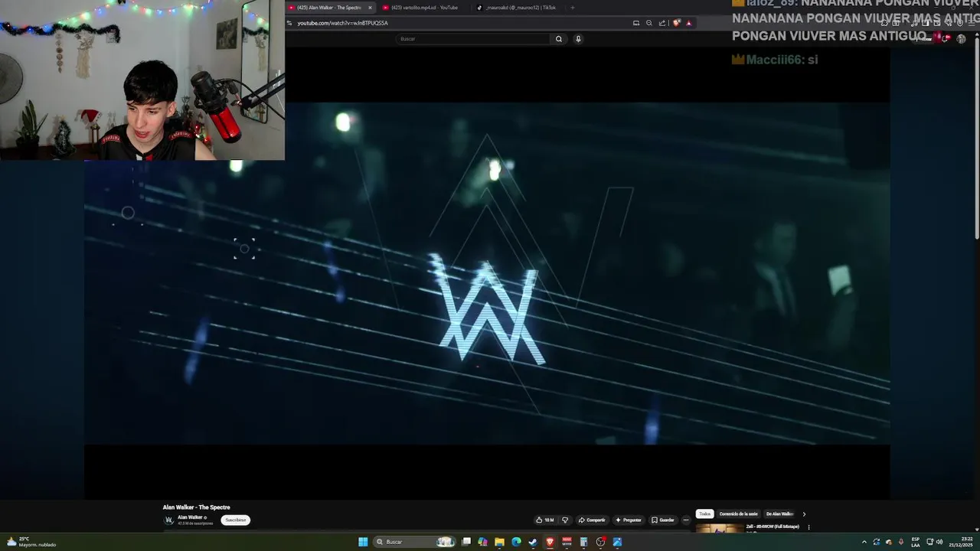
Task: Open the last blue taskbar app icon
Action: 617,542
